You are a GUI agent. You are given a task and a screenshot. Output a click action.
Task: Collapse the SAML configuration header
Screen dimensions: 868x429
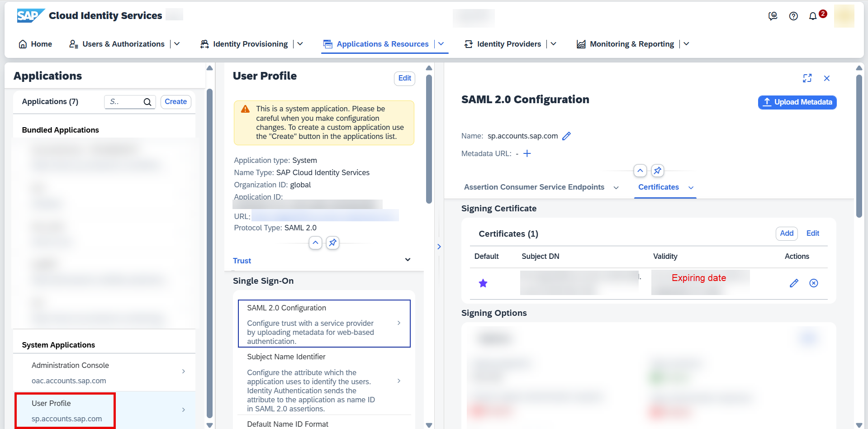click(640, 171)
